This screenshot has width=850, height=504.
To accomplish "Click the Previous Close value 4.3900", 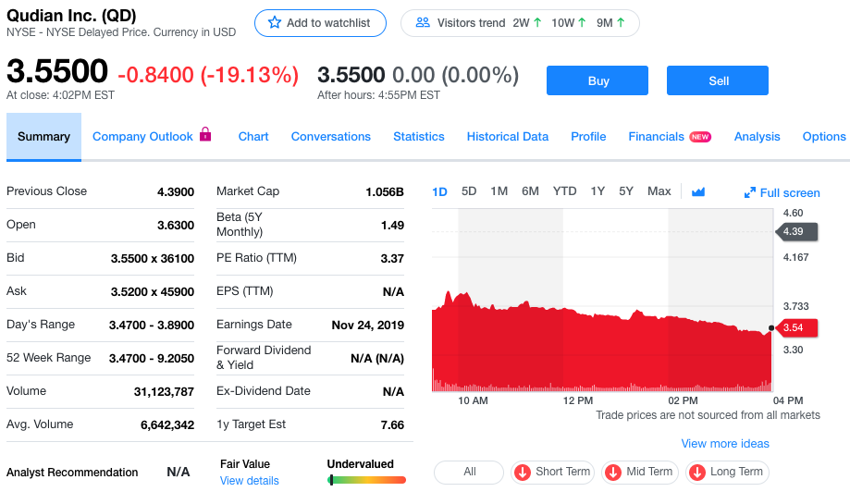I will point(176,191).
